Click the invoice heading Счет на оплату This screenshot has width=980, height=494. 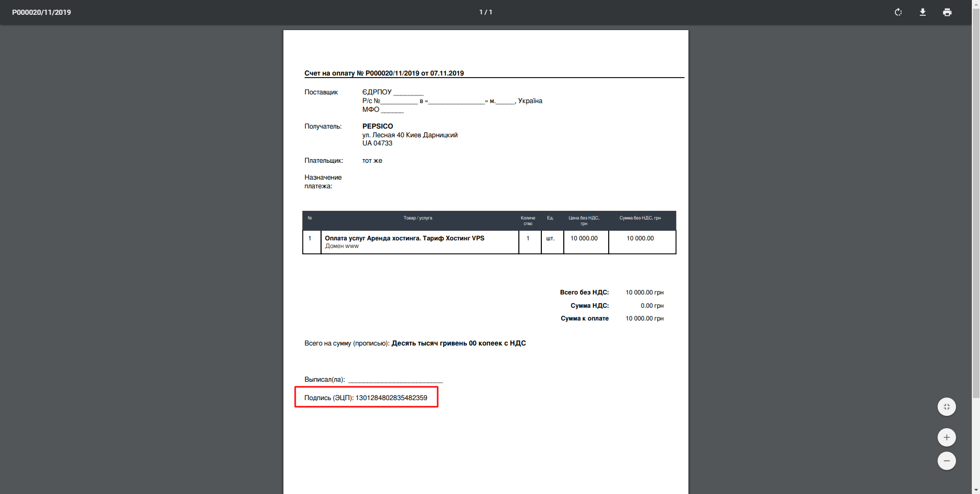[x=384, y=73]
